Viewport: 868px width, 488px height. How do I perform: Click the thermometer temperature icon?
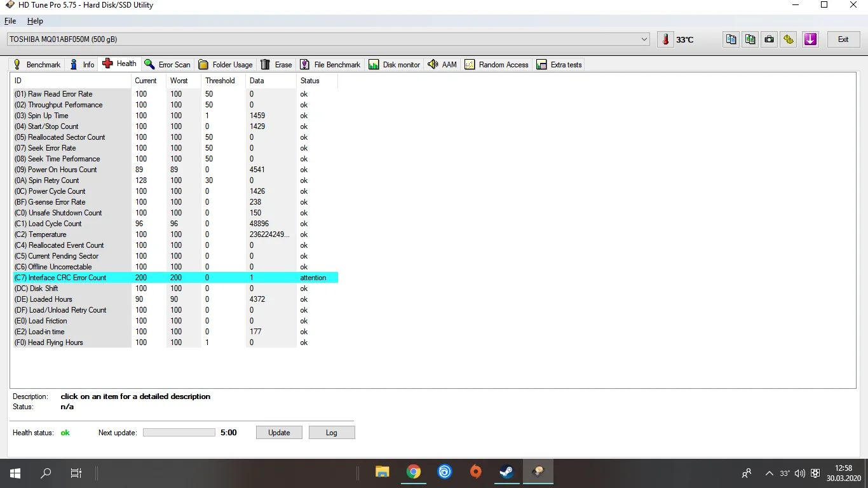coord(665,39)
